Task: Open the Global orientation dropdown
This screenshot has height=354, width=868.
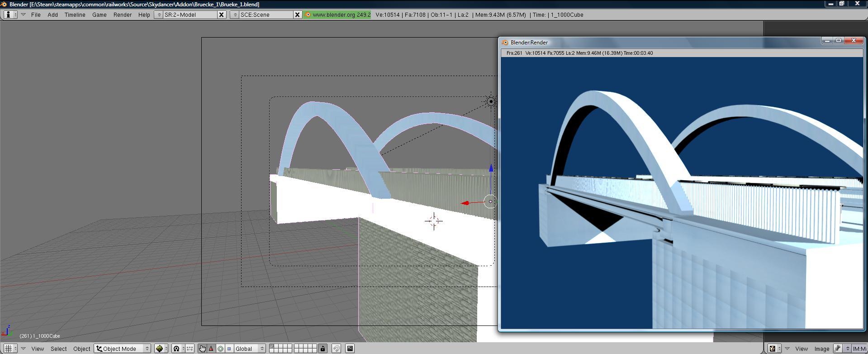Action: tap(249, 349)
